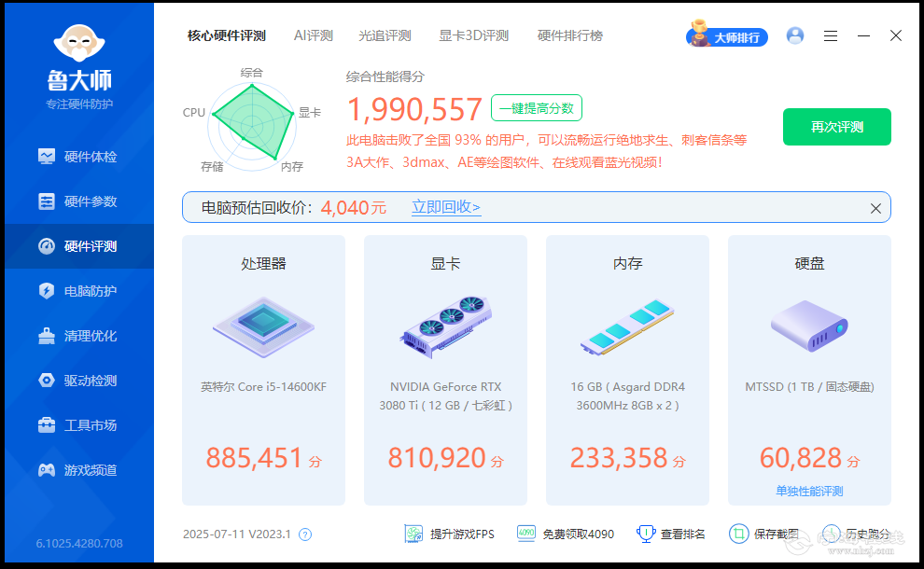Close the 电脑预估回收价 banner
This screenshot has height=569, width=924.
coord(875,209)
